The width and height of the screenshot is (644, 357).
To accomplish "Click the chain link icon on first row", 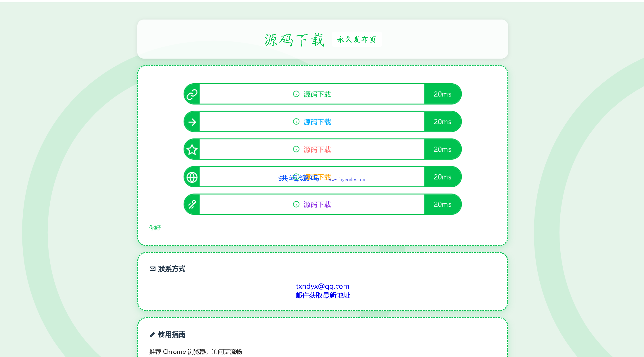I will [192, 94].
